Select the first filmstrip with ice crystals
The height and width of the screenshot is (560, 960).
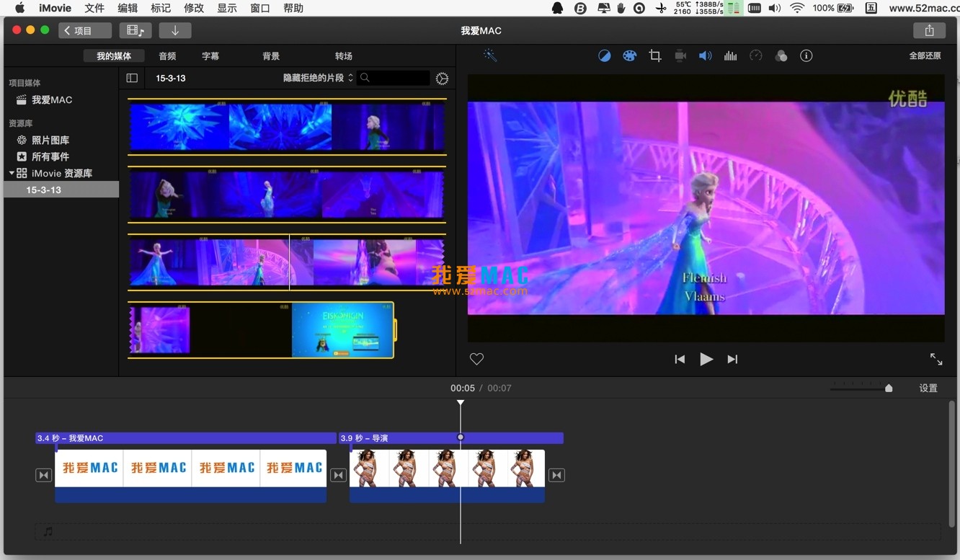[287, 126]
